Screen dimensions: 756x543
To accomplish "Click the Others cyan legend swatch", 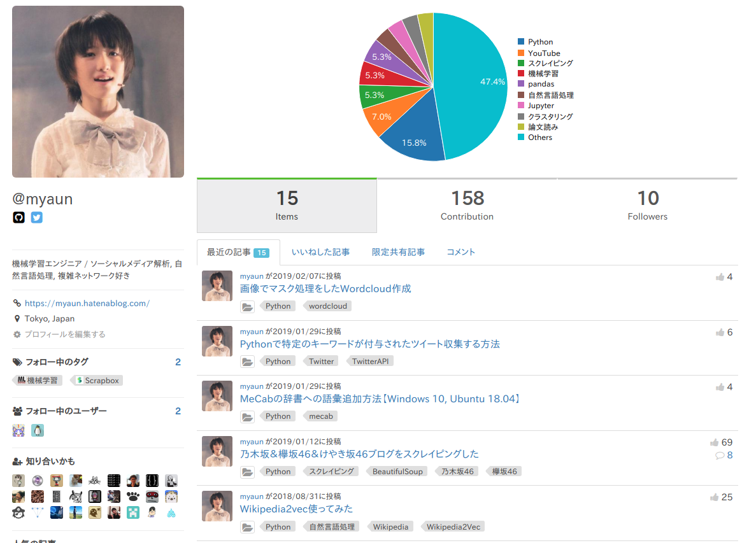I will click(521, 137).
